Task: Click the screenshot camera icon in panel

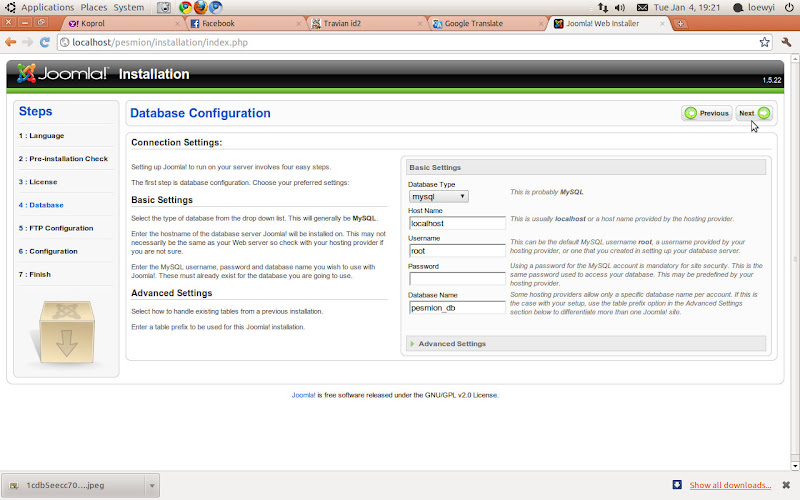Action: point(164,7)
